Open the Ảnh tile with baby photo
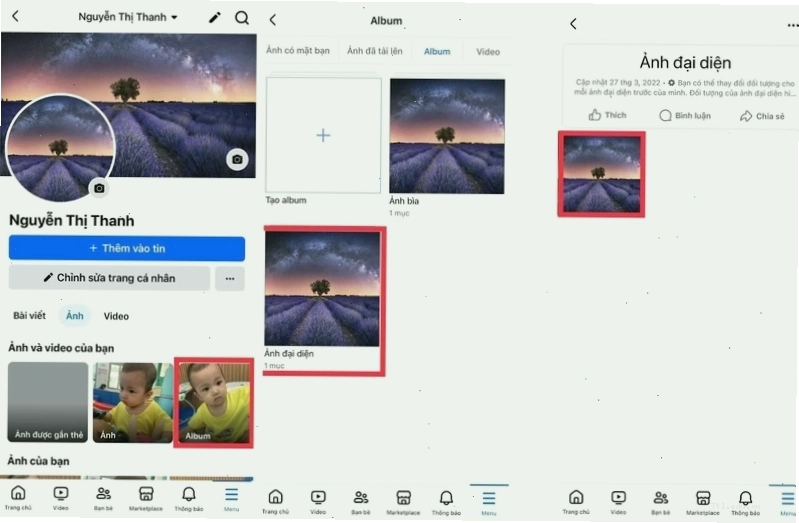799x523 pixels. pos(132,402)
